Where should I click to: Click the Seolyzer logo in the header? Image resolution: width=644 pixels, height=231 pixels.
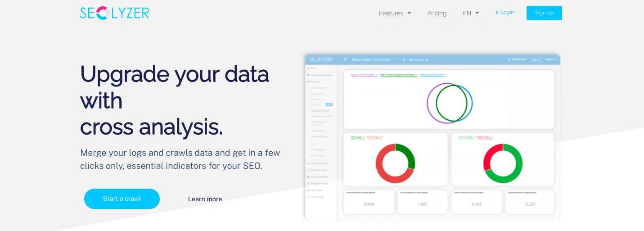114,13
